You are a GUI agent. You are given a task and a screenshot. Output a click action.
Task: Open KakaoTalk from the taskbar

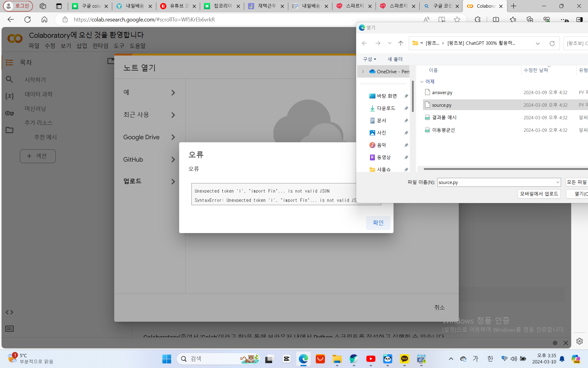click(x=404, y=359)
